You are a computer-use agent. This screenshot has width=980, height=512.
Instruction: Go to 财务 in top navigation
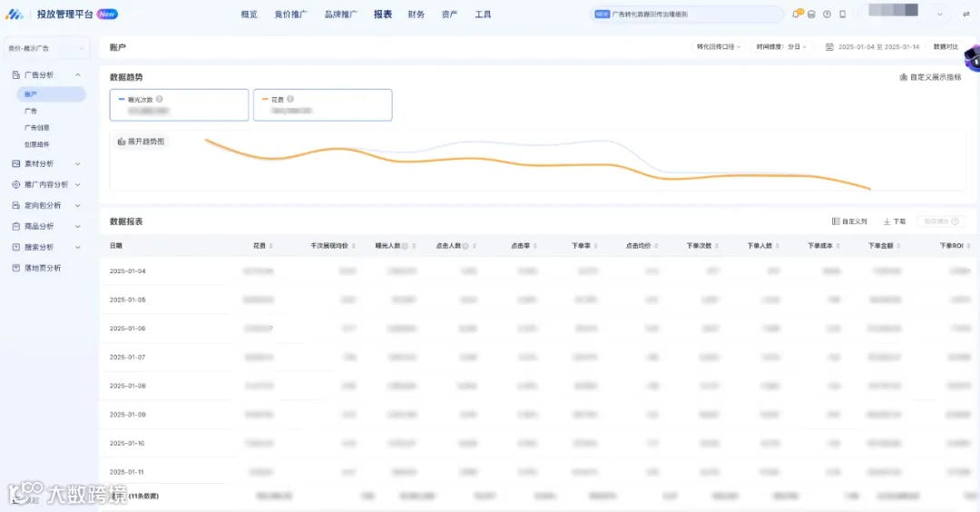(416, 15)
